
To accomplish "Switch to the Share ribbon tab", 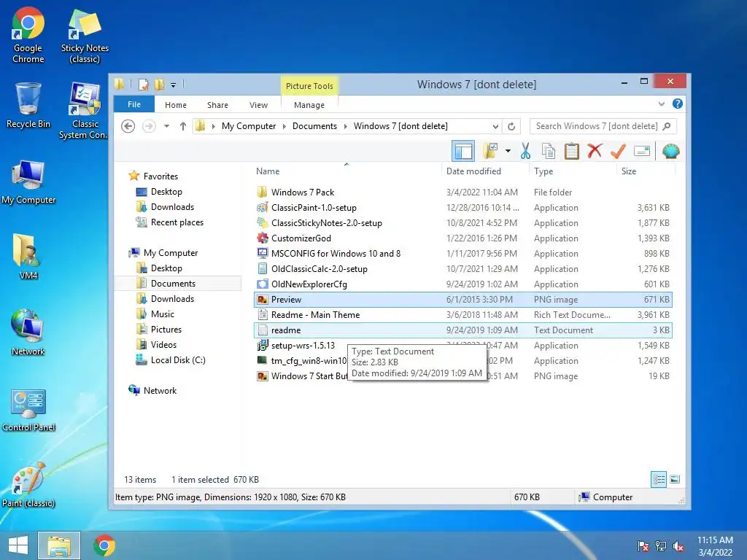I will coord(217,105).
